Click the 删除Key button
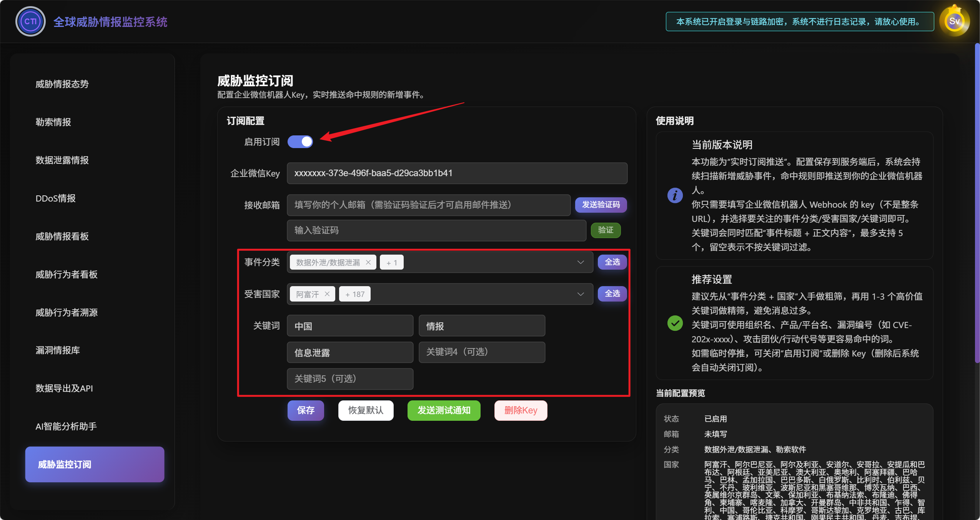Screen dimensions: 980x520 point(520,410)
